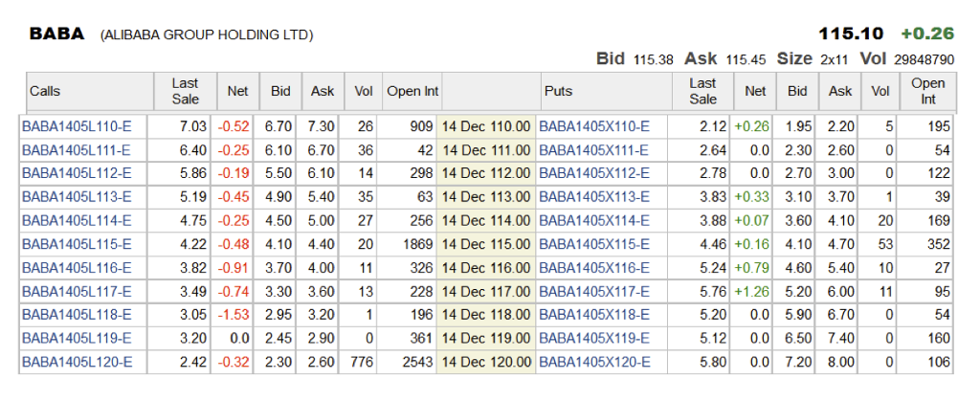The image size is (980, 401).
Task: Open put option BABA1405X110-E
Action: pyautogui.click(x=594, y=126)
